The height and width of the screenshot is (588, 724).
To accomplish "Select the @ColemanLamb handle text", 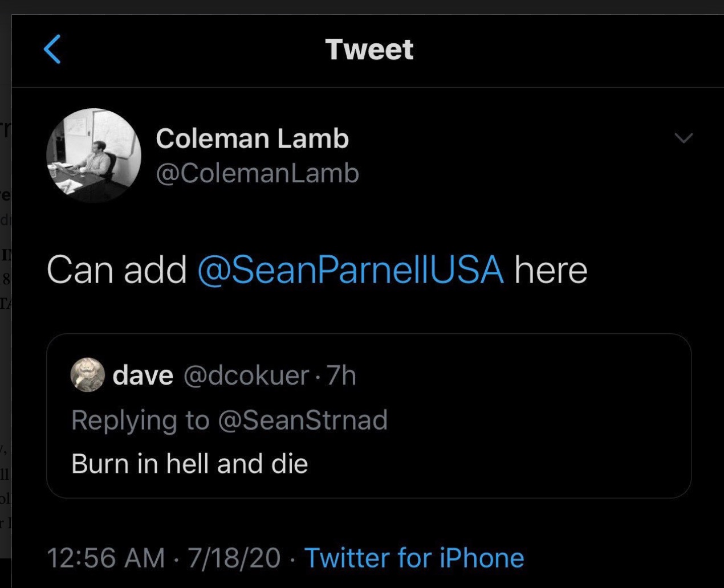I will click(257, 173).
